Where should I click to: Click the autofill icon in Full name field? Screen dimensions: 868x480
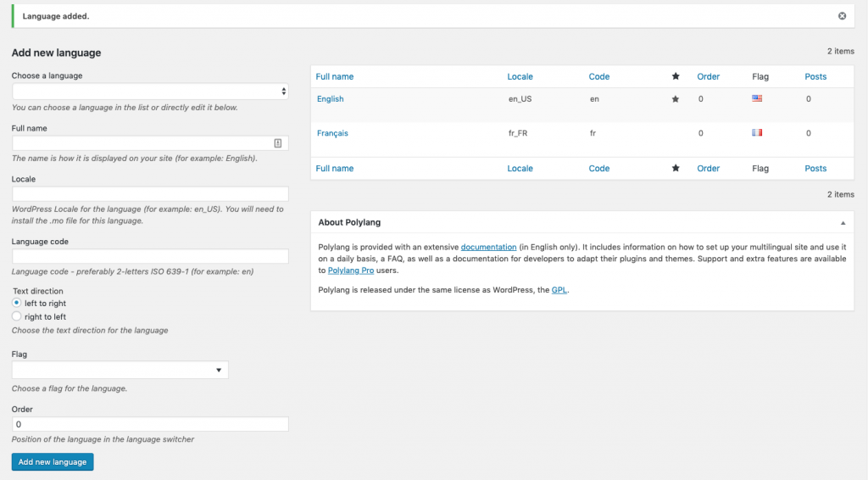[278, 143]
